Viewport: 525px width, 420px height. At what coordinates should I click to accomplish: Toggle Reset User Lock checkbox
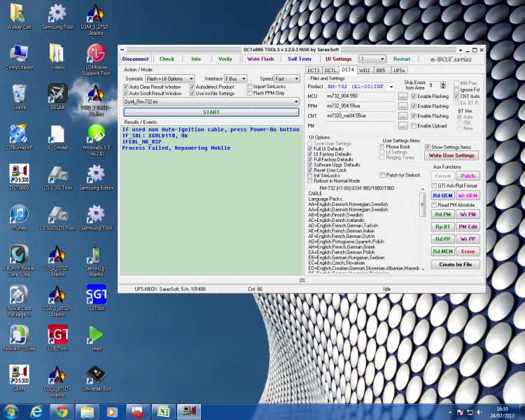(309, 170)
